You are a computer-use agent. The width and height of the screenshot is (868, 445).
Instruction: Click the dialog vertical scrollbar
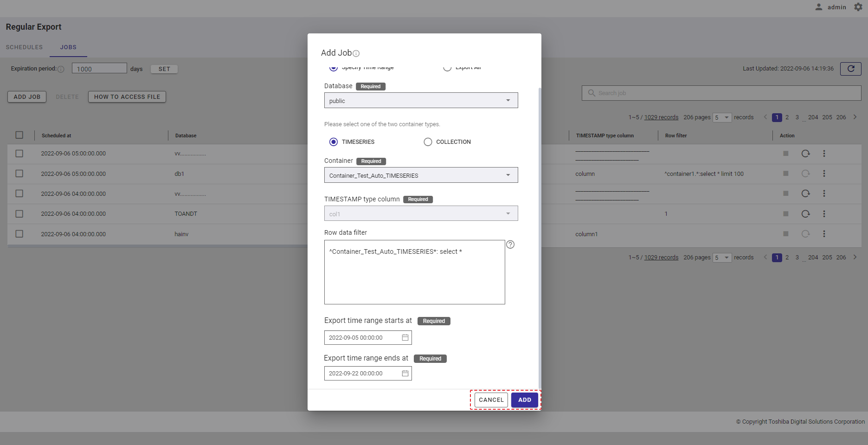(x=539, y=232)
